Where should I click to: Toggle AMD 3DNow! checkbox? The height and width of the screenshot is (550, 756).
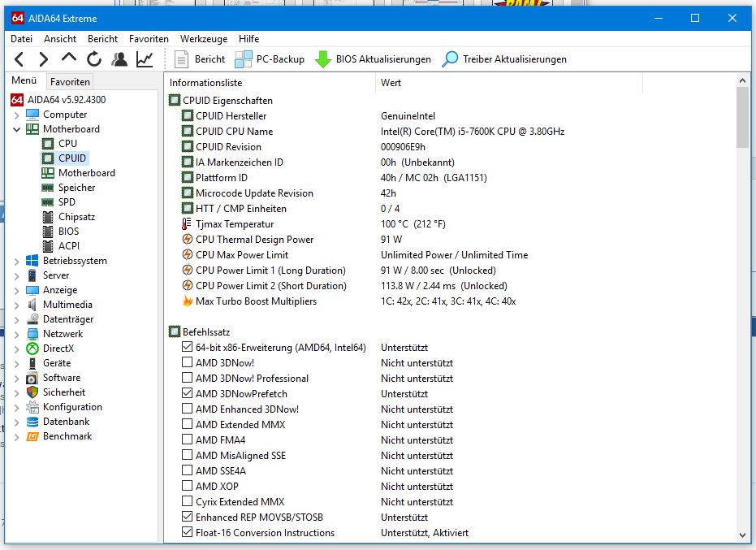point(187,362)
